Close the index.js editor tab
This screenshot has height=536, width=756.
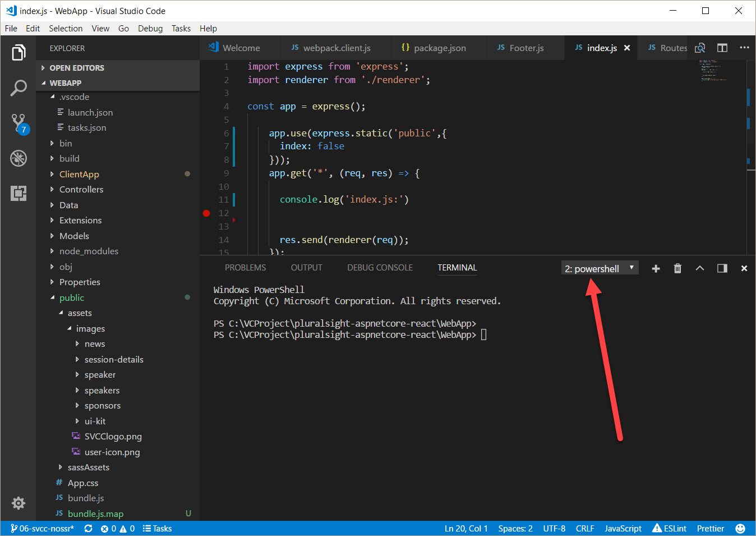(627, 48)
